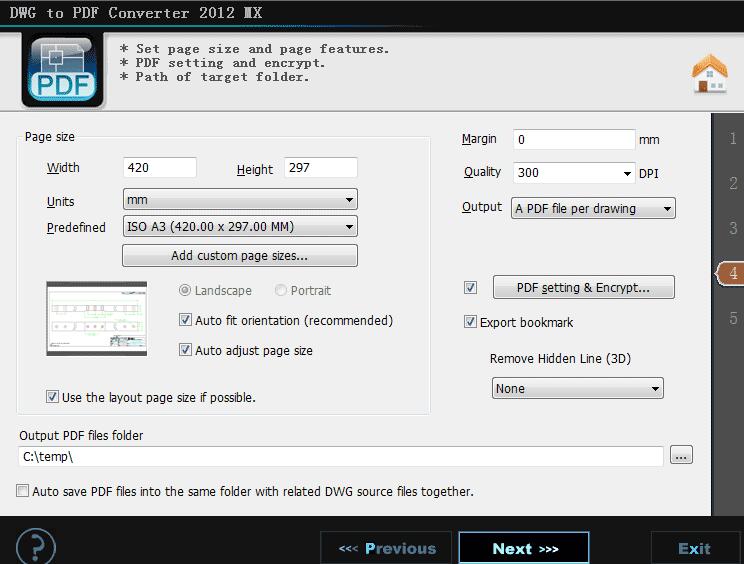Click the Margin input field
The height and width of the screenshot is (564, 744).
pos(574,139)
